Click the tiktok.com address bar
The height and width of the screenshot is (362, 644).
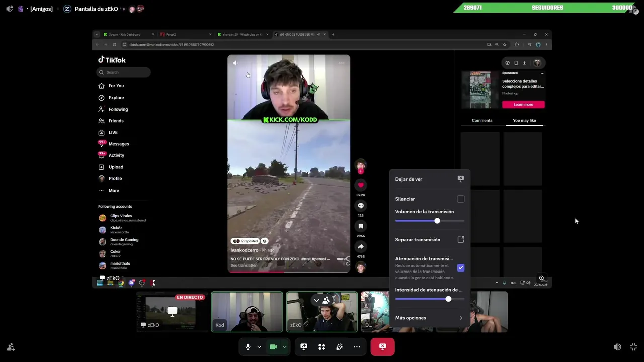click(302, 45)
